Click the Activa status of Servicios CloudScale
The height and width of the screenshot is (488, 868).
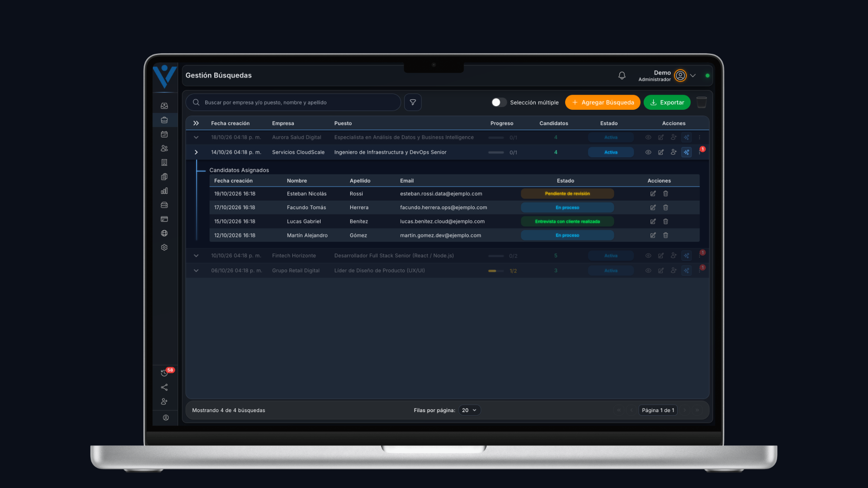(x=611, y=152)
